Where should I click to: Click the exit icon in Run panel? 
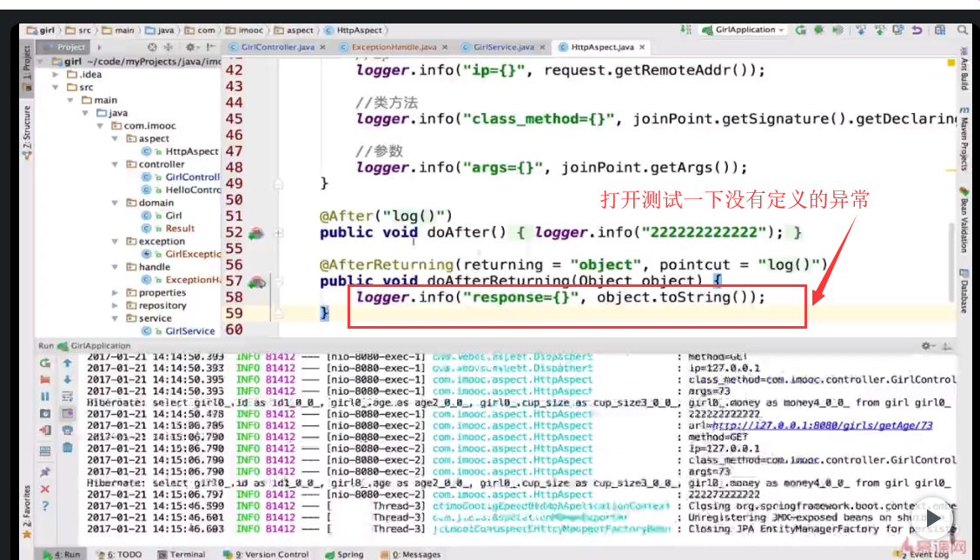[x=45, y=430]
